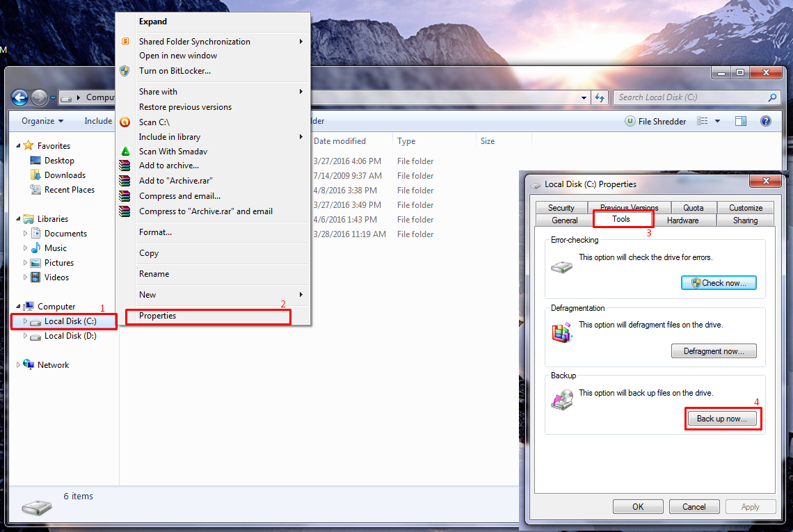Close the Local Disk (C:) Properties dialog
Screen dimensions: 793x532
(766, 181)
